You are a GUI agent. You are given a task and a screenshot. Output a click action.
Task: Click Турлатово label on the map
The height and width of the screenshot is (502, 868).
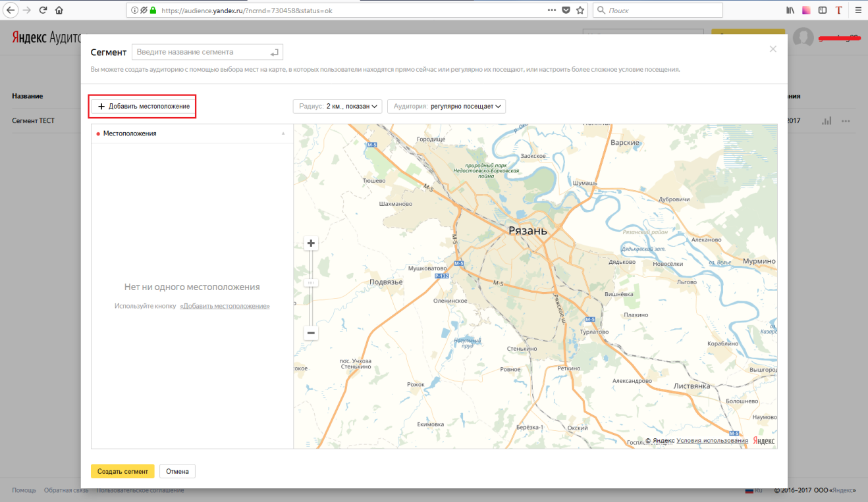[595, 332]
